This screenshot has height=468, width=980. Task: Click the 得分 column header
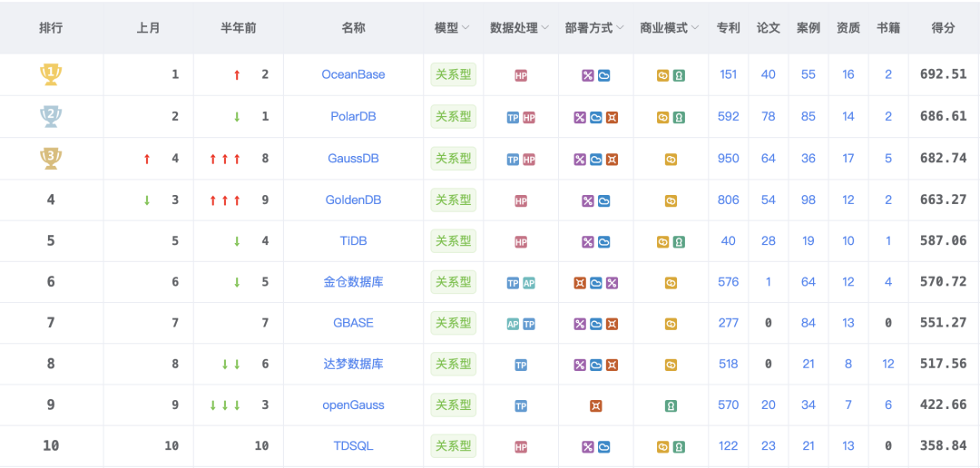coord(943,28)
